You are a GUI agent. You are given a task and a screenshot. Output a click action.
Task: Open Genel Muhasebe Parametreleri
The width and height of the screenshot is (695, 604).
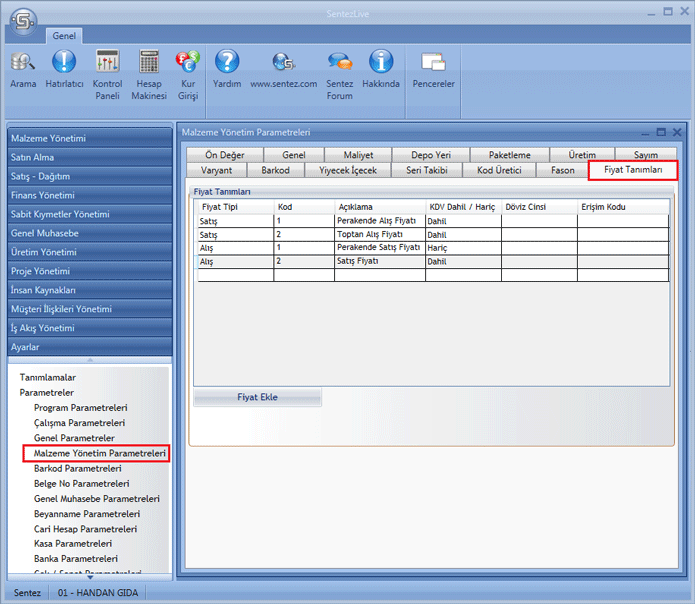pyautogui.click(x=97, y=499)
